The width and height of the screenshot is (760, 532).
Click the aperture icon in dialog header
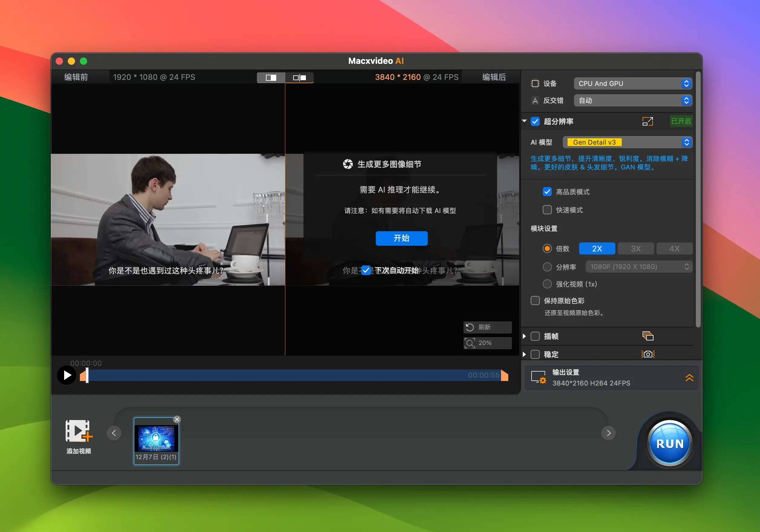[x=348, y=164]
